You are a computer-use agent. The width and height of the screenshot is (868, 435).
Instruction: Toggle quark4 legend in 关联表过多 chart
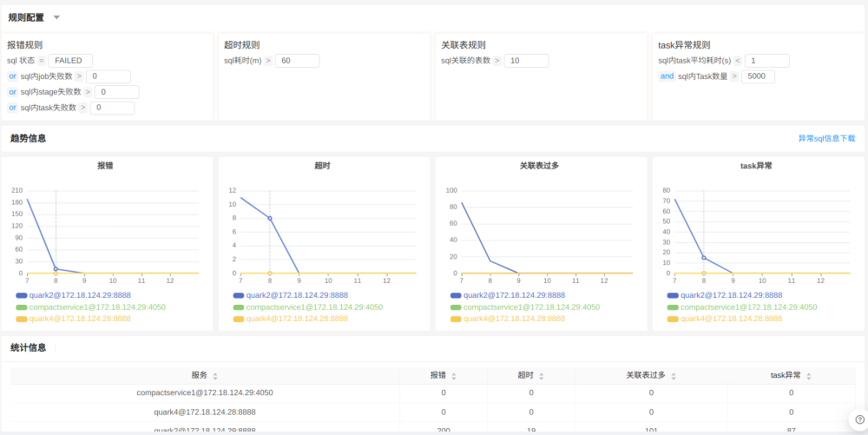pos(508,319)
